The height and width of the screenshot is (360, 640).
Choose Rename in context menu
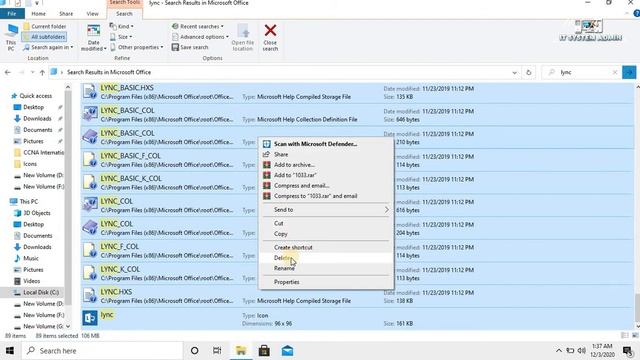point(326,268)
